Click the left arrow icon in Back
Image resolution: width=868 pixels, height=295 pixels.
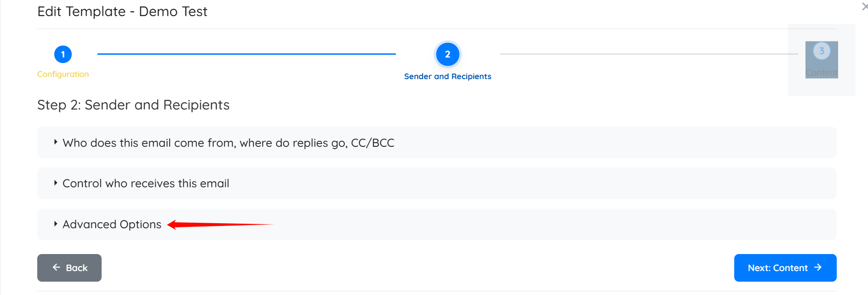(57, 267)
